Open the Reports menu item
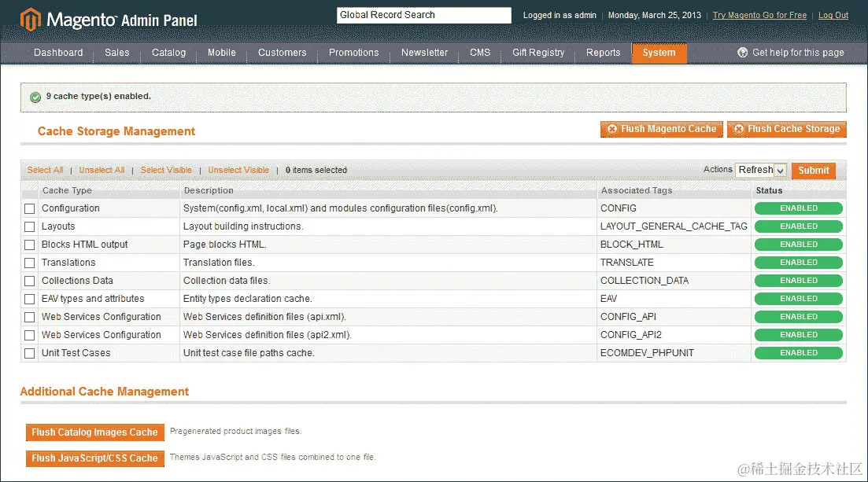The image size is (868, 482). pyautogui.click(x=603, y=53)
